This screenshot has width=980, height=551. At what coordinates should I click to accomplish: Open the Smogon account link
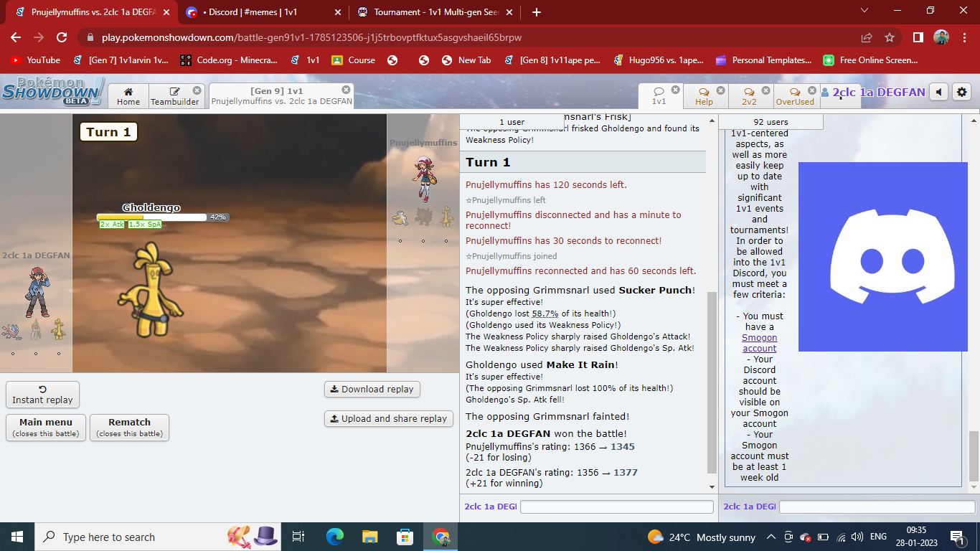[760, 343]
